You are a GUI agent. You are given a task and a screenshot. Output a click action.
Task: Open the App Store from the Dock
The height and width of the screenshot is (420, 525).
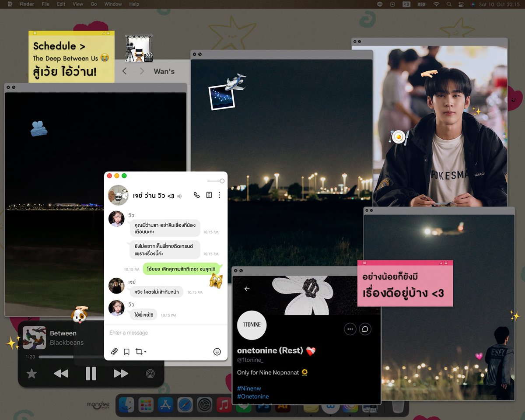click(x=166, y=405)
